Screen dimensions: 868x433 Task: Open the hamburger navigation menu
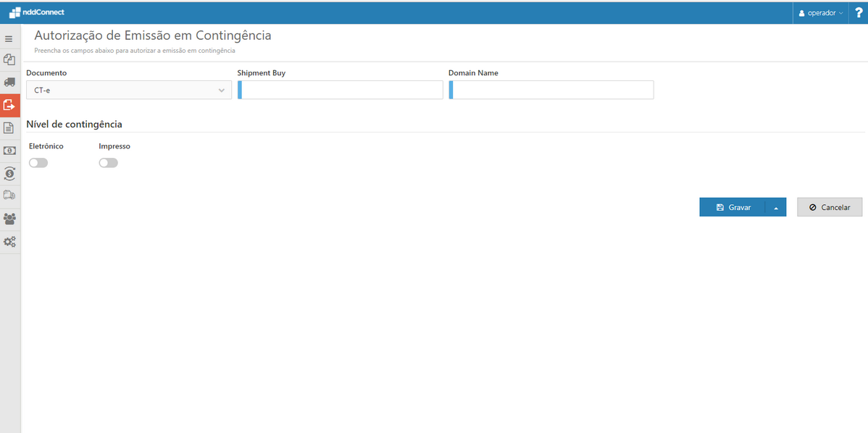coord(9,38)
